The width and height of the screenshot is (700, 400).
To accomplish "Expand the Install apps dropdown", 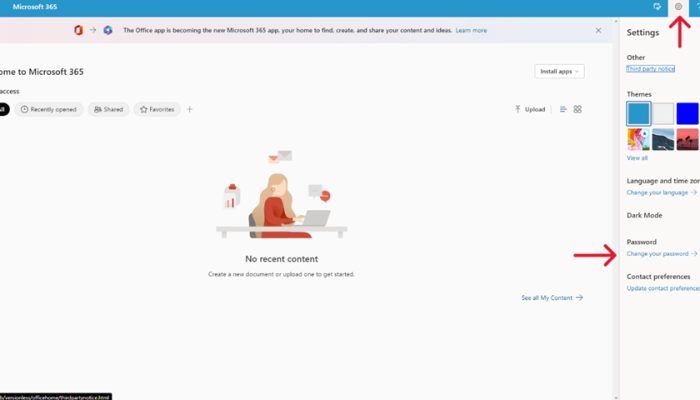I will coord(559,71).
